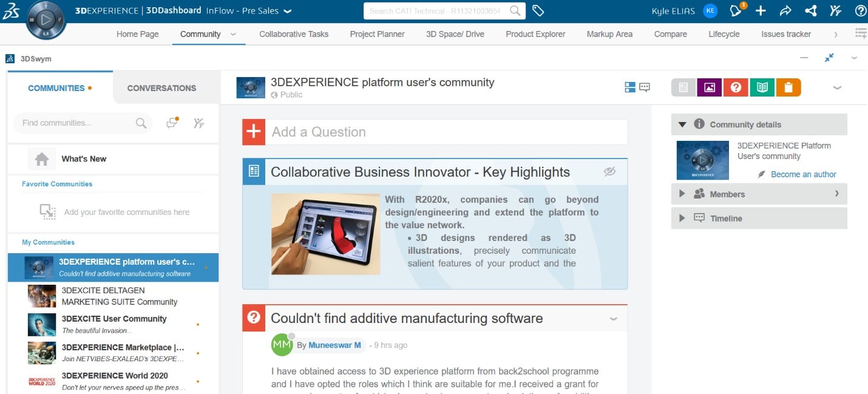
Task: Open the Compare tab
Action: pos(671,34)
